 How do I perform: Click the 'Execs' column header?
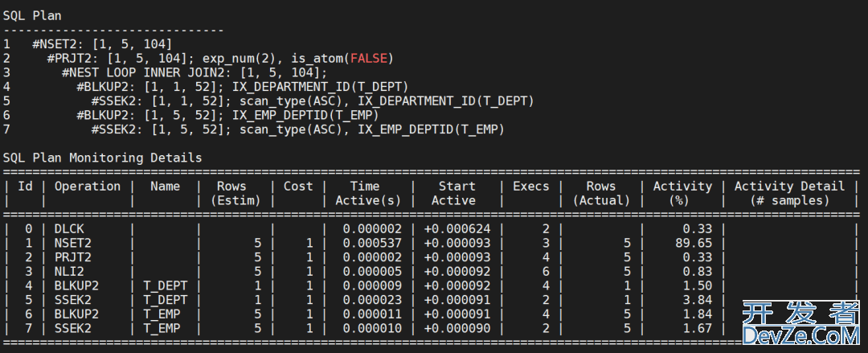(531, 187)
